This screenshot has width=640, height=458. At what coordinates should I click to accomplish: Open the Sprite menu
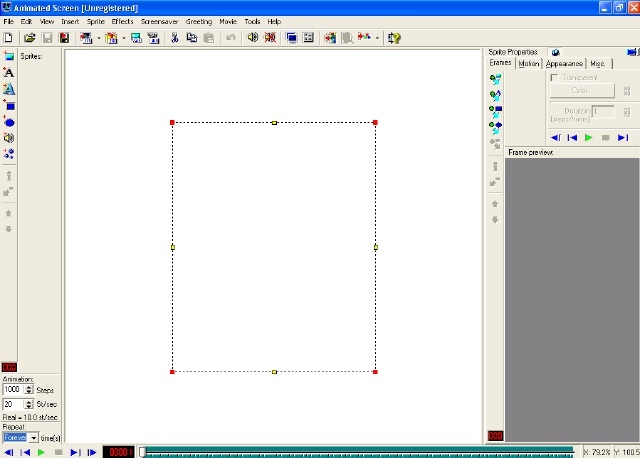96,22
